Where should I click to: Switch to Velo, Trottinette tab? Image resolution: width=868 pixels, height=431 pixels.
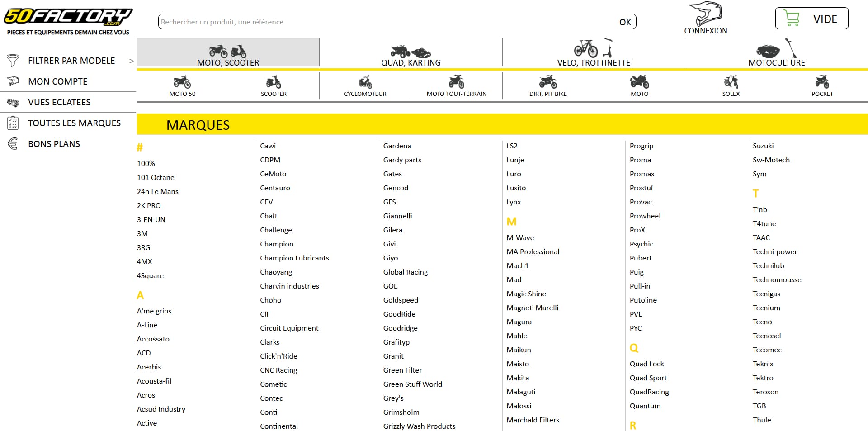coord(594,53)
